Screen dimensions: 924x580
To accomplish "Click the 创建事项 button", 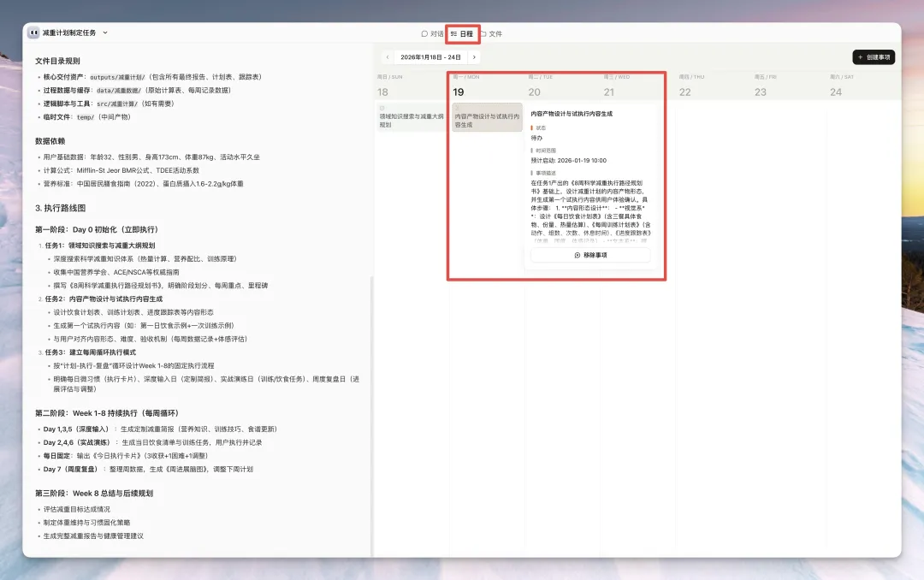I will [874, 57].
